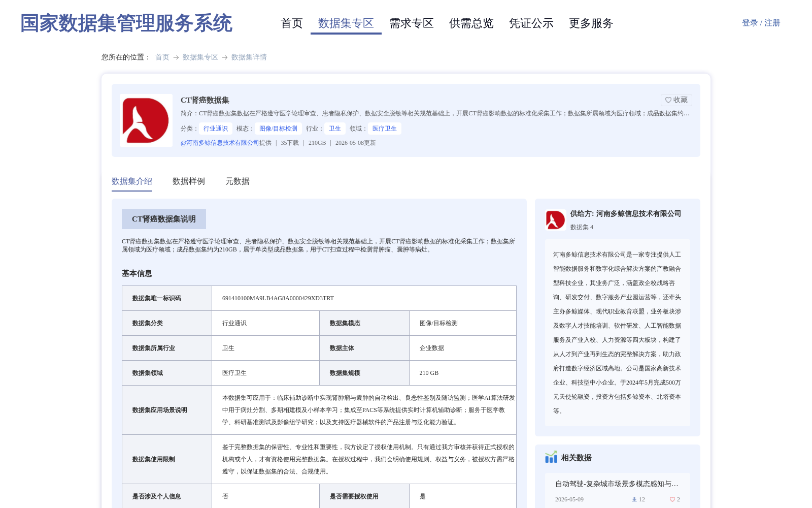Screen dimensions: 812x508
Task: Open the 首页 navigation item
Action: coord(291,23)
